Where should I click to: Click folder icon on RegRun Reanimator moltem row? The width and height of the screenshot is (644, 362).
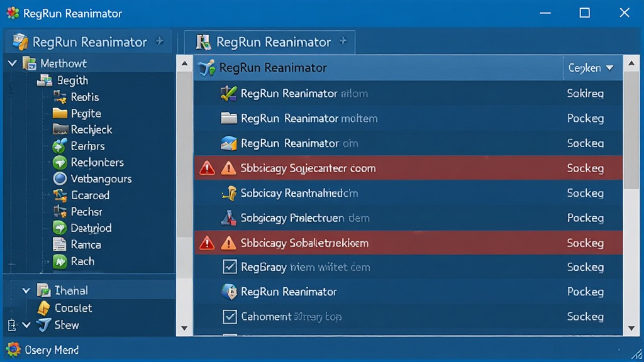click(229, 118)
